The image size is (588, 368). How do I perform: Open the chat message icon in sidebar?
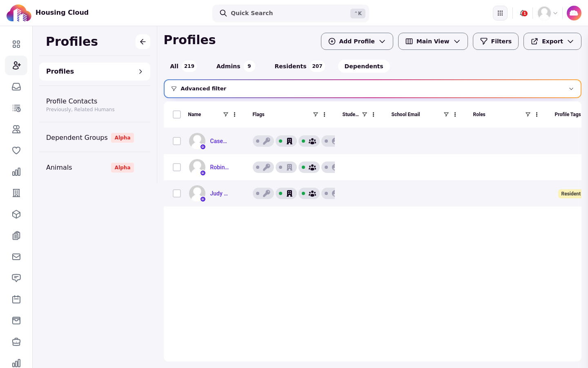coord(16,278)
